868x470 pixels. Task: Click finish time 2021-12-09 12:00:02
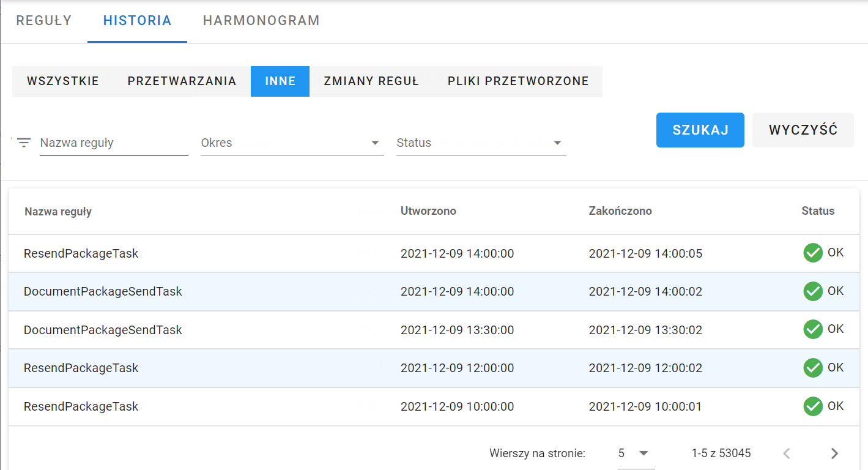(x=645, y=368)
